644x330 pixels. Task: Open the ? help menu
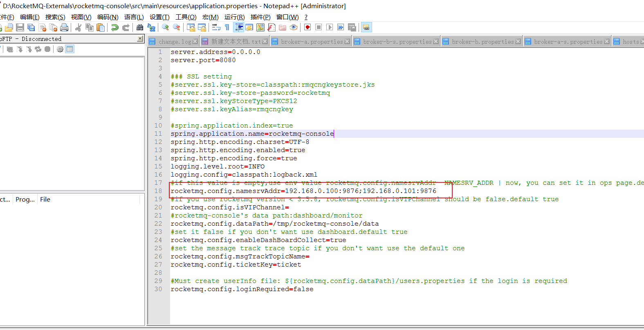[x=306, y=17]
